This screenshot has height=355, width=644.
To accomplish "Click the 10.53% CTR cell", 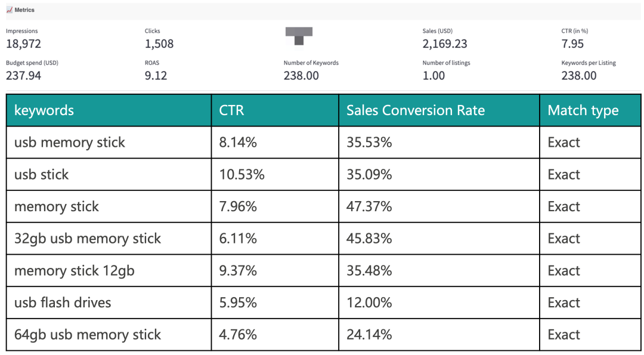I will coord(241,175).
